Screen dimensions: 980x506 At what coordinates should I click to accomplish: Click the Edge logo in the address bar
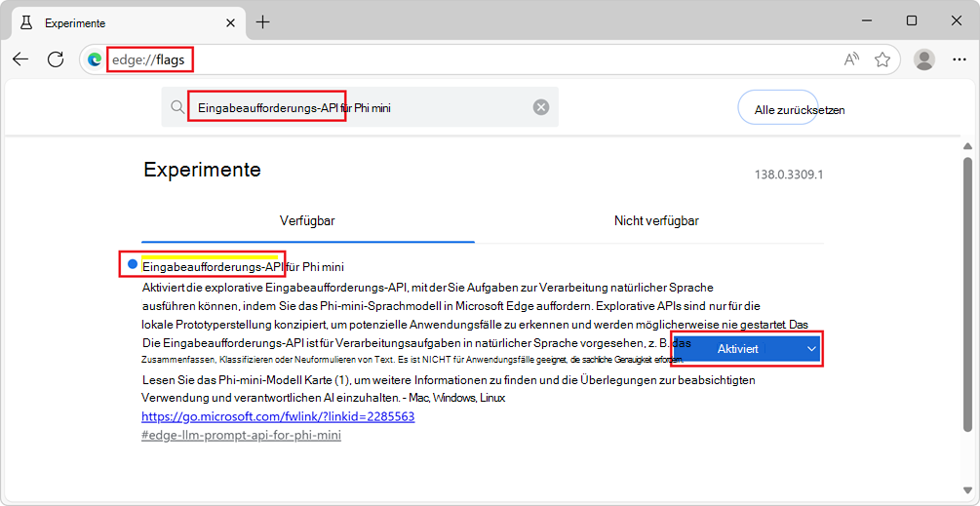click(95, 60)
